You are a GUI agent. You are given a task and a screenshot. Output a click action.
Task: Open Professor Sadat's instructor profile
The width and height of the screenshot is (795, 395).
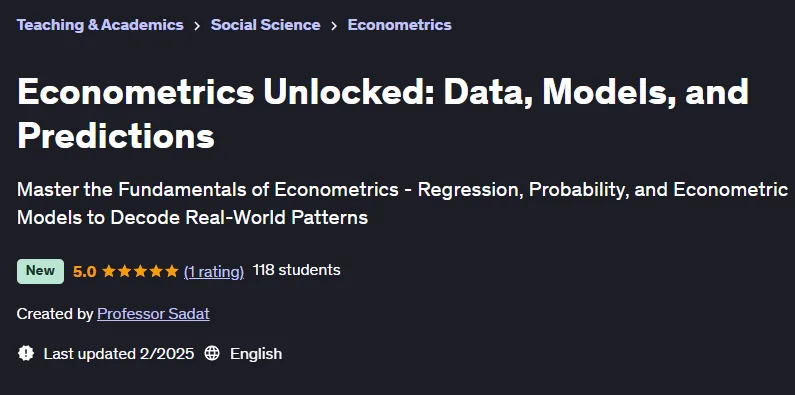(153, 314)
